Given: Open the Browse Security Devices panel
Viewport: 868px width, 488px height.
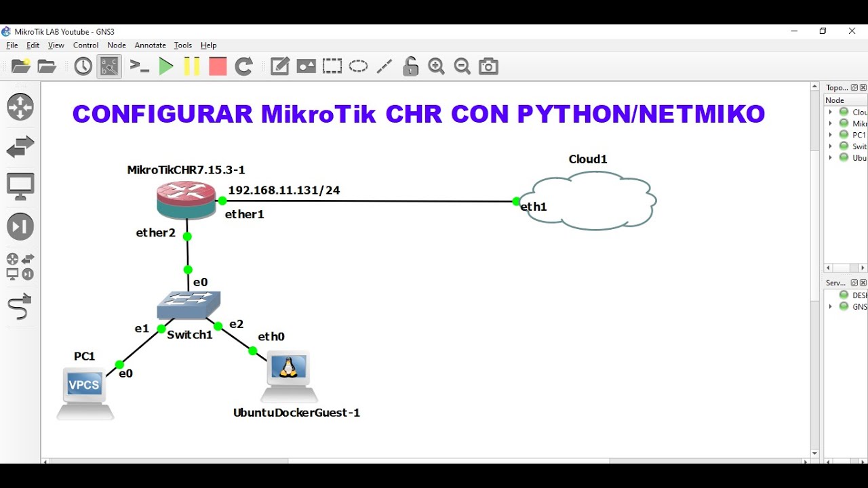Looking at the screenshot, I should [x=20, y=226].
